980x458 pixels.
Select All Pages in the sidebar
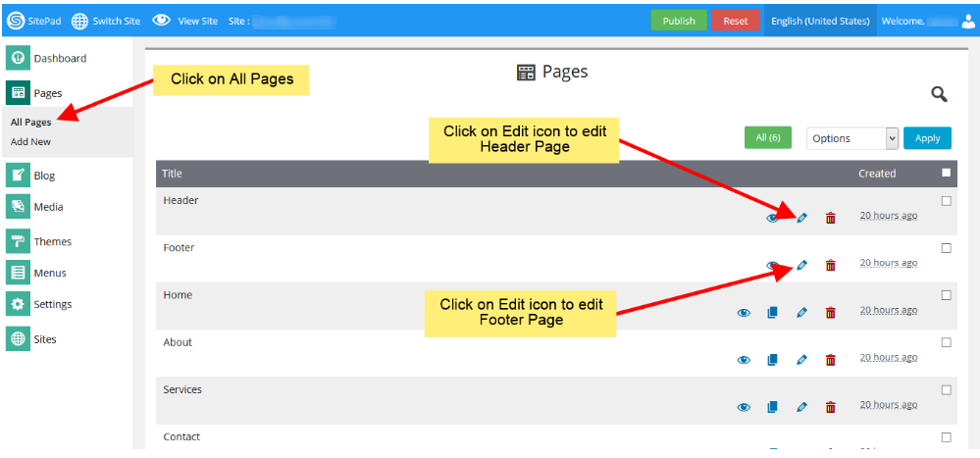pyautogui.click(x=31, y=123)
